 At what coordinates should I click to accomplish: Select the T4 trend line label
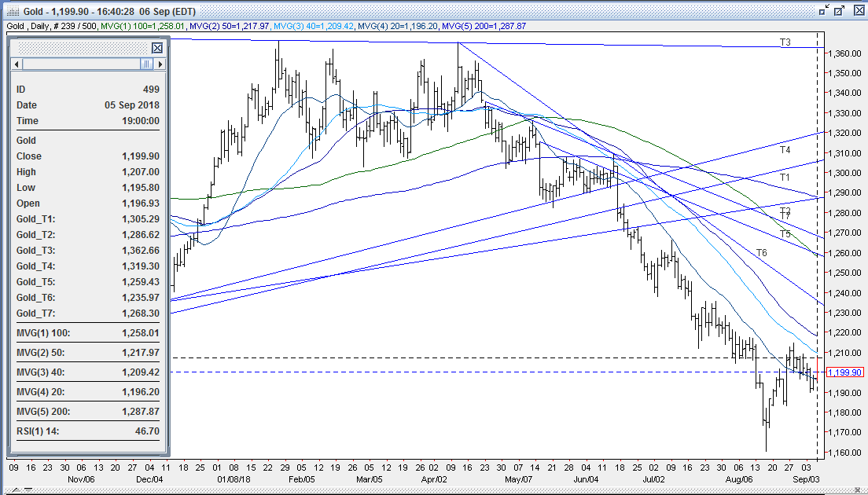pos(785,150)
